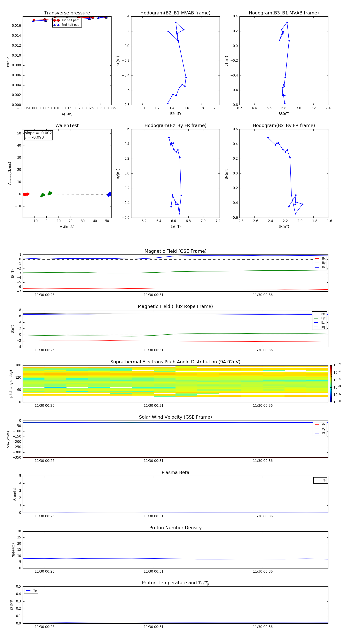Click "11/30 00:26" tick under GSE Magnetic Field plot
Viewport: 351px width, 644px height.
coord(44,295)
